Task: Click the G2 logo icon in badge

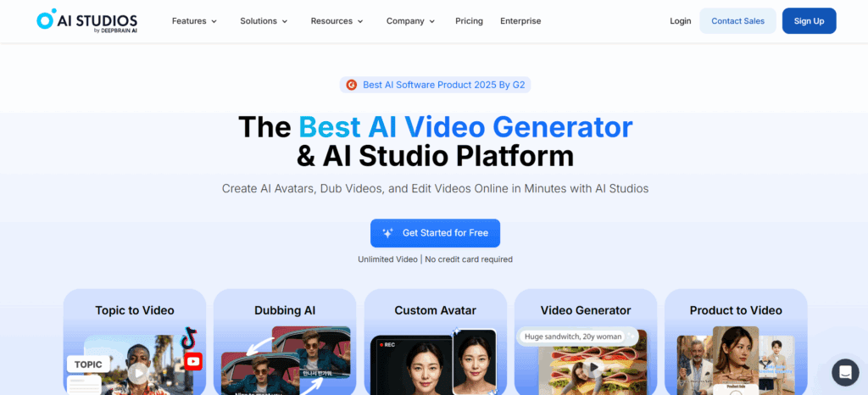Action: pyautogui.click(x=351, y=85)
